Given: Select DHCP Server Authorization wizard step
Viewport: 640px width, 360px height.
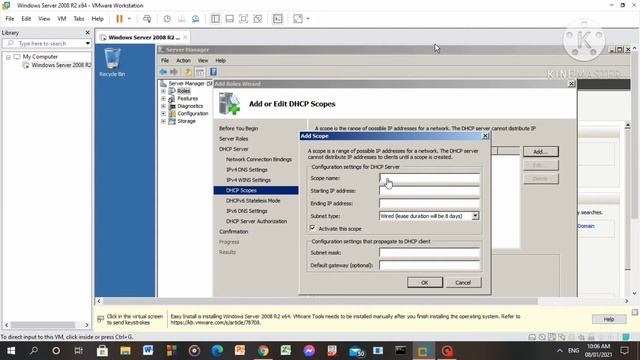Looking at the screenshot, I should pyautogui.click(x=256, y=221).
